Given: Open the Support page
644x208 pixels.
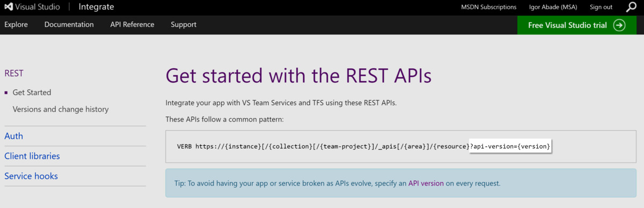Looking at the screenshot, I should coord(184,25).
